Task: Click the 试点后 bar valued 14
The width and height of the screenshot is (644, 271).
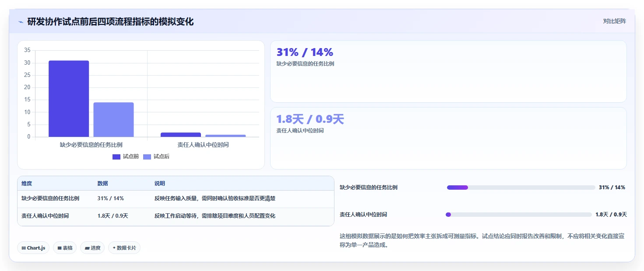Action: pos(113,120)
